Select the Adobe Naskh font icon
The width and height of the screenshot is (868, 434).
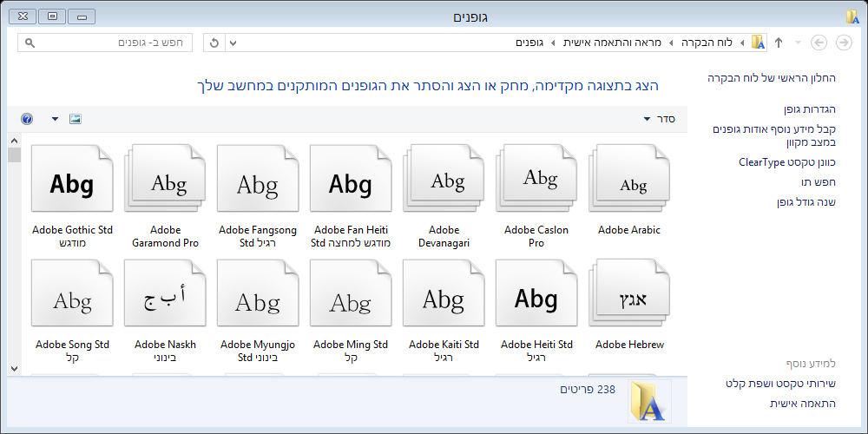pyautogui.click(x=165, y=296)
